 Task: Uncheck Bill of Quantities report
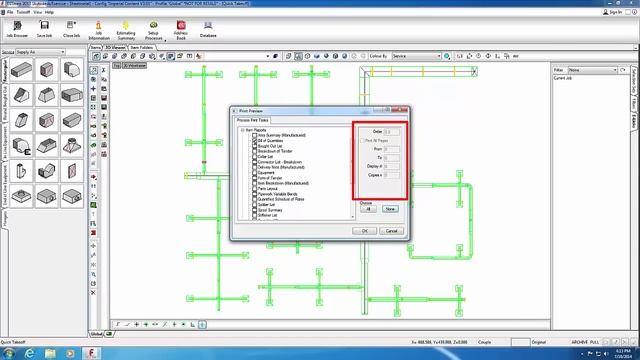(255, 140)
